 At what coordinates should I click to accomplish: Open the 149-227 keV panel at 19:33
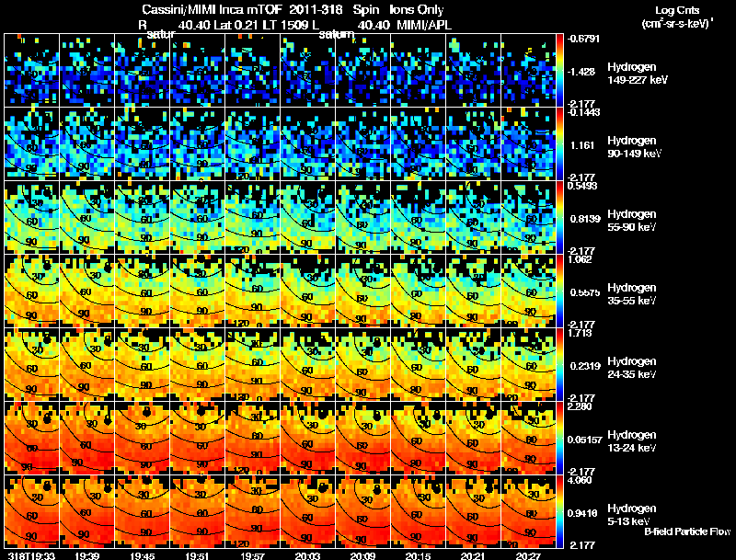click(x=31, y=70)
